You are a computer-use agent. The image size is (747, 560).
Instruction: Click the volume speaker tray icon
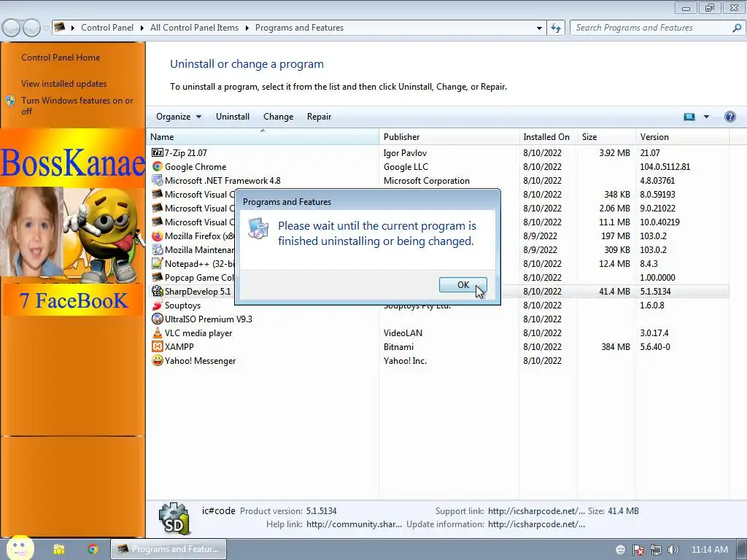coord(673,550)
